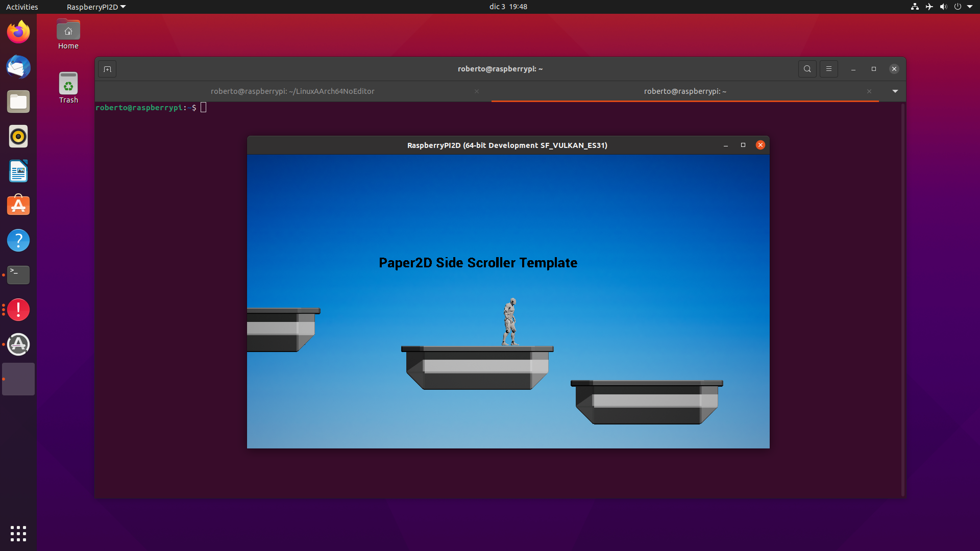Open the clock showing dic 3 19:48
This screenshot has height=551, width=980.
pyautogui.click(x=508, y=7)
